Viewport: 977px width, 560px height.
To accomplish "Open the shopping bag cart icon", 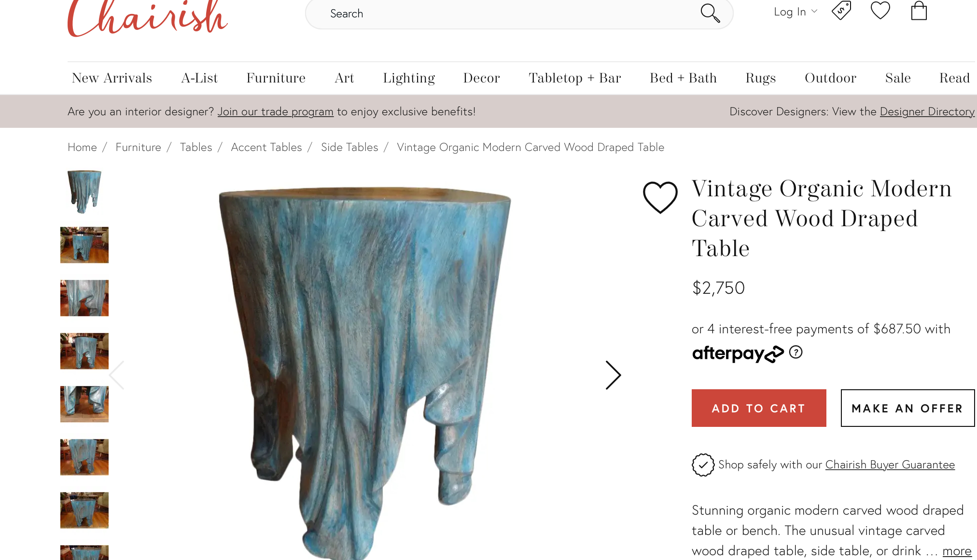I will 919,11.
